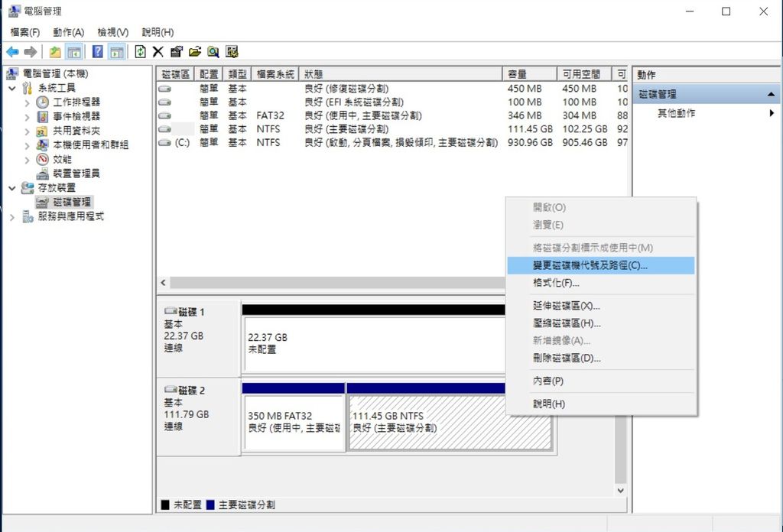
Task: Select the (C:) volume row
Action: point(392,143)
